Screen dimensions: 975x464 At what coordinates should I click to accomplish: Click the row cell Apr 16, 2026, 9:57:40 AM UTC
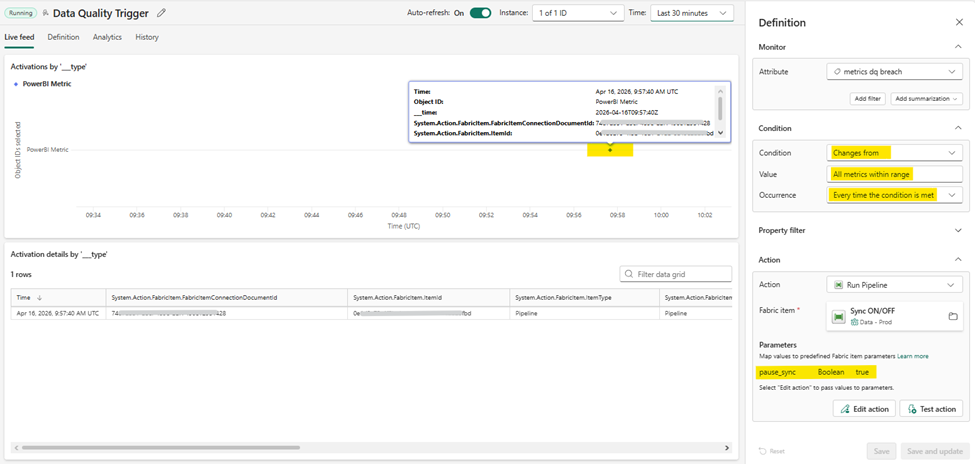tap(58, 313)
